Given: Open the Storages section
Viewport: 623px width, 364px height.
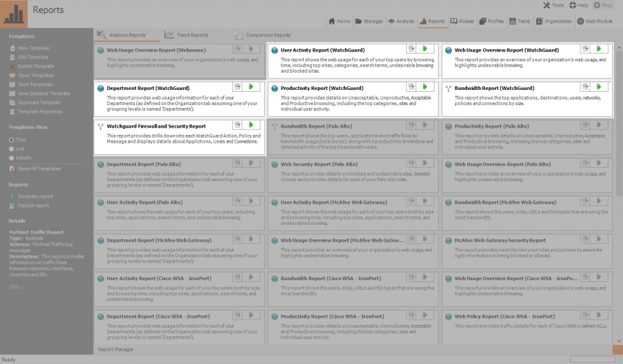Looking at the screenshot, I should (369, 21).
